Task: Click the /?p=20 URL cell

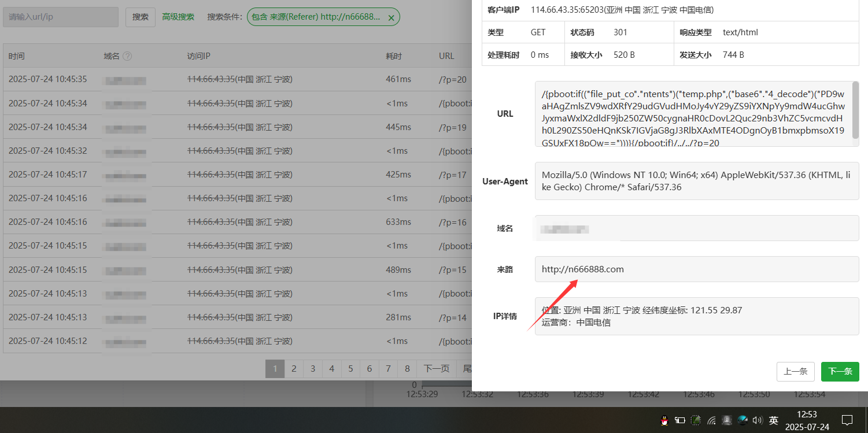Action: click(453, 79)
